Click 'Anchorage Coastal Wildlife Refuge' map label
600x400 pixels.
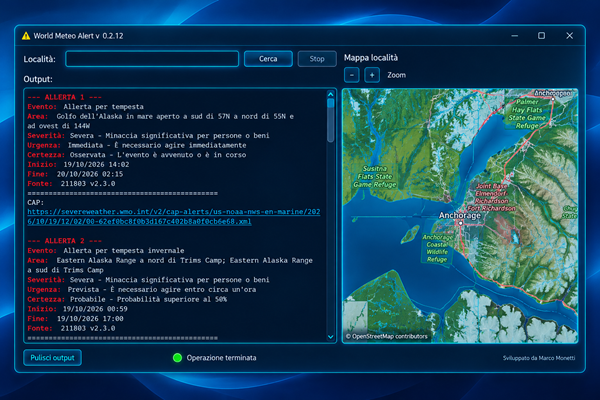[437, 248]
